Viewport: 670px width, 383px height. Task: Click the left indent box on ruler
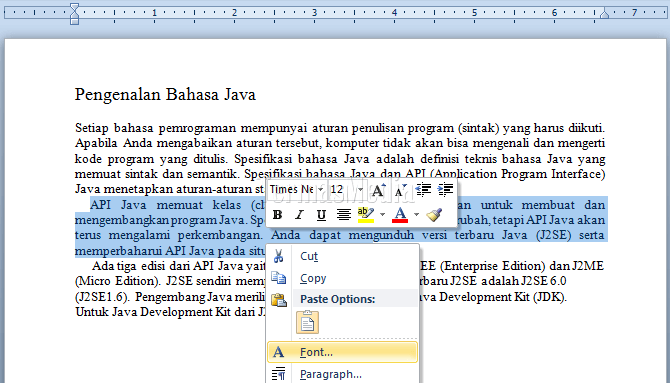(x=74, y=21)
